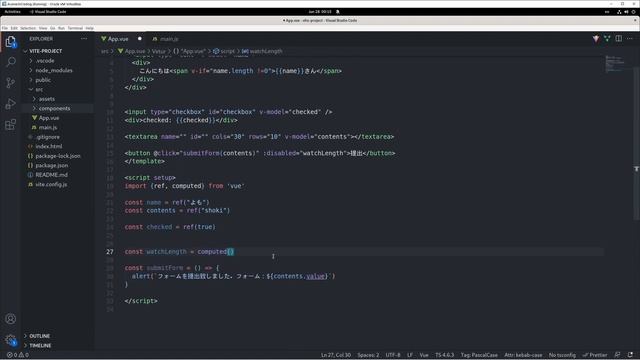The width and height of the screenshot is (640, 360).
Task: Click the unsaved dot on the App.vue tab
Action: click(140, 39)
